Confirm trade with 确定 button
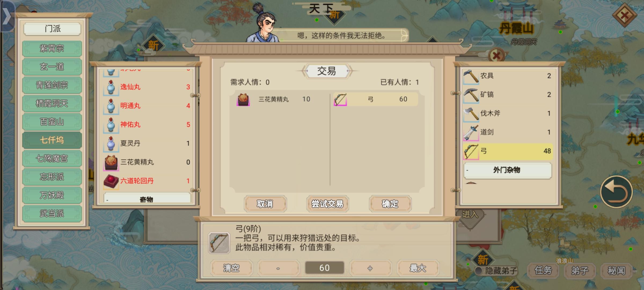644x290 pixels. tap(390, 204)
